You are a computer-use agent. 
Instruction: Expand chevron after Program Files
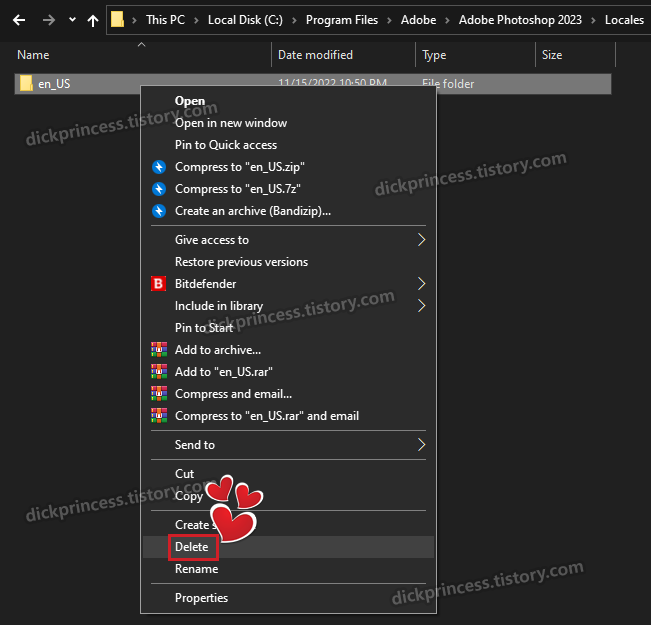(x=389, y=20)
